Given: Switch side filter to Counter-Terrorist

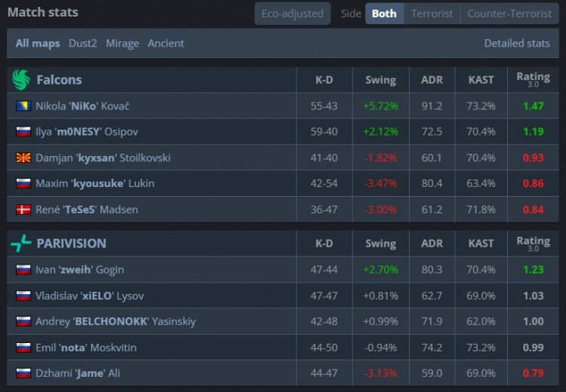Looking at the screenshot, I should click(509, 14).
